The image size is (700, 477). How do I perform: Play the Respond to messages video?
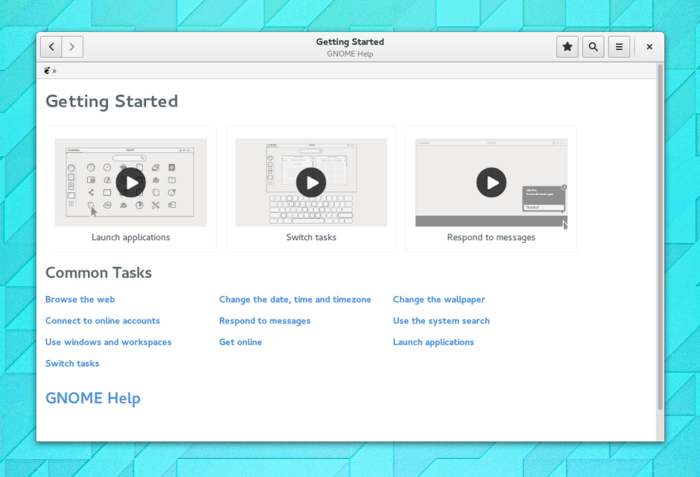point(491,182)
